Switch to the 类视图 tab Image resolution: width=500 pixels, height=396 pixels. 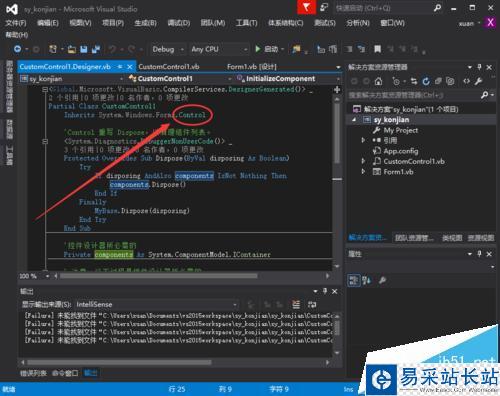click(x=452, y=238)
